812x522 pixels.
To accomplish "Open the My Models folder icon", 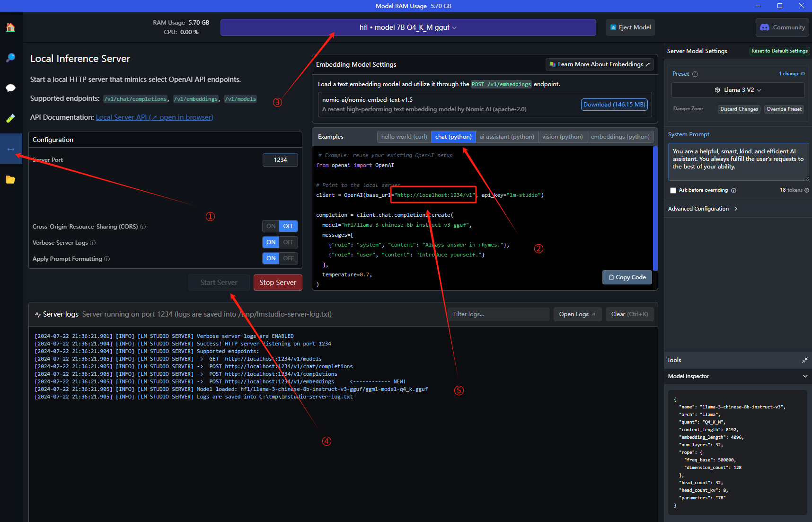I will click(x=10, y=179).
